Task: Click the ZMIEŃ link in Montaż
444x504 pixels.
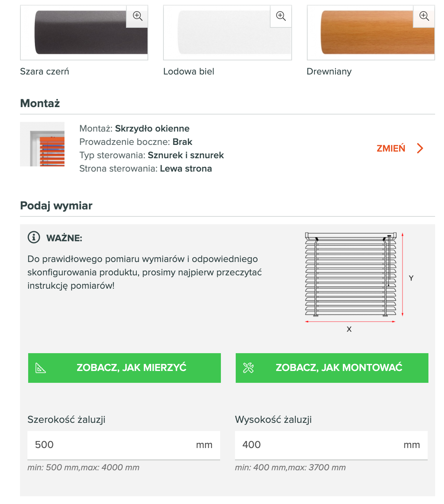Action: pyautogui.click(x=391, y=148)
